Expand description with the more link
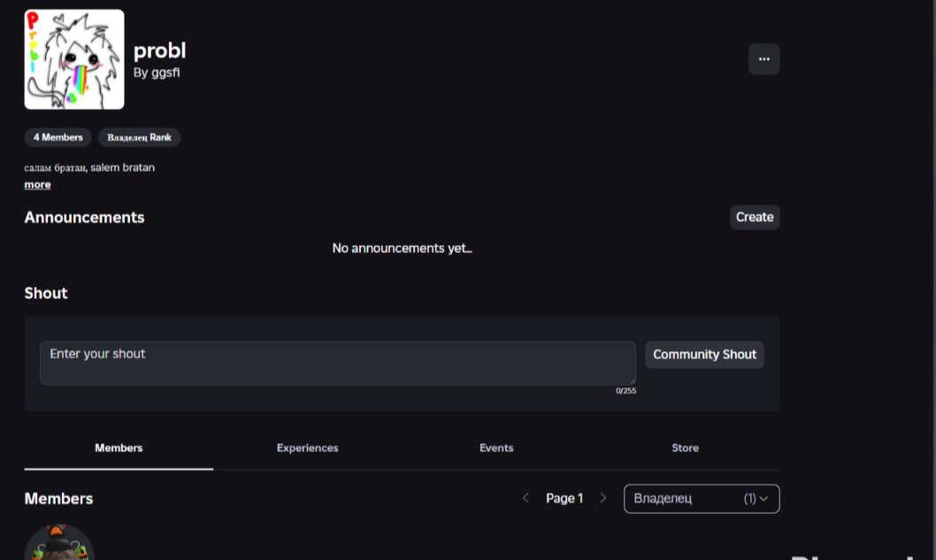936x560 pixels. pyautogui.click(x=38, y=185)
